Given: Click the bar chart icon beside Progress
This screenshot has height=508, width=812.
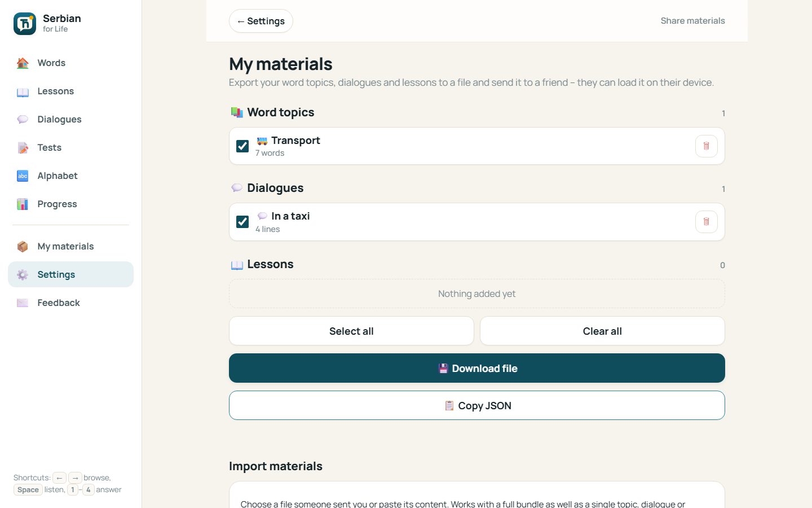Looking at the screenshot, I should point(23,204).
